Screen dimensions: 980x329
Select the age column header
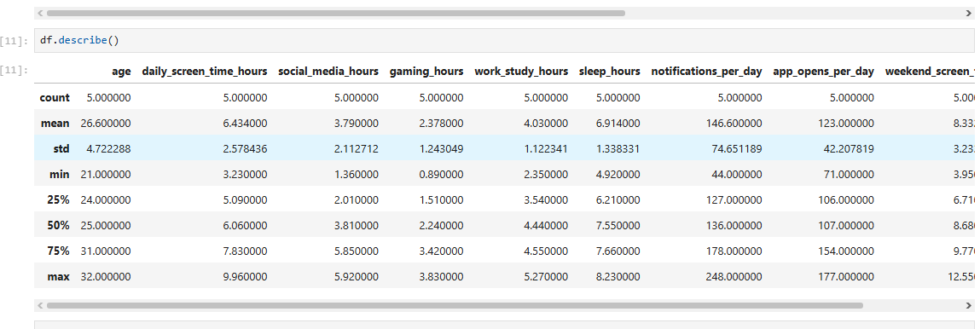[121, 72]
